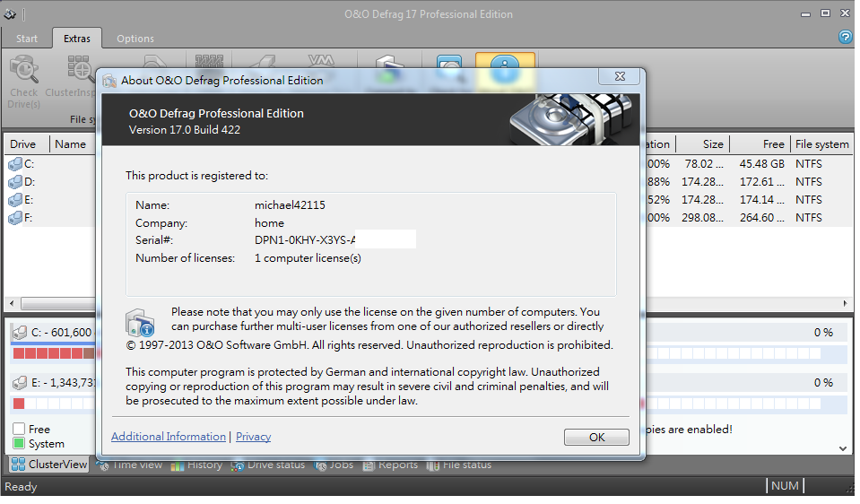Click the 264.60 free space cell for F:
The width and height of the screenshot is (860, 504).
pyautogui.click(x=761, y=218)
